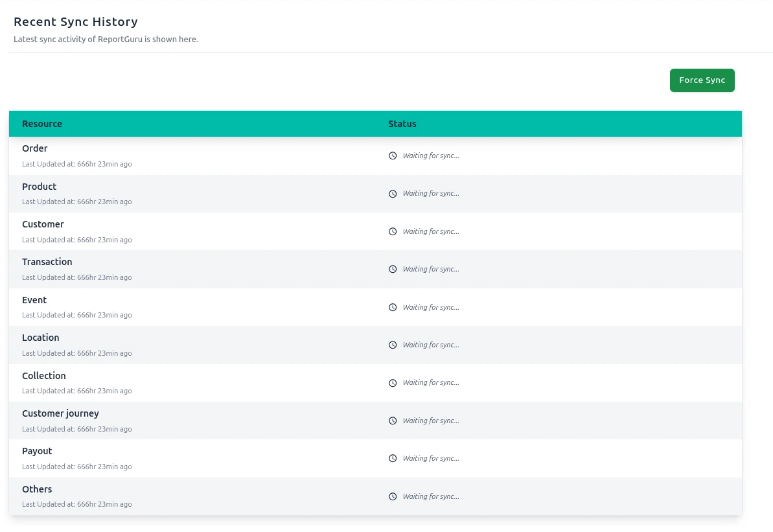Click the Force Sync button
The width and height of the screenshot is (773, 532).
click(x=702, y=80)
